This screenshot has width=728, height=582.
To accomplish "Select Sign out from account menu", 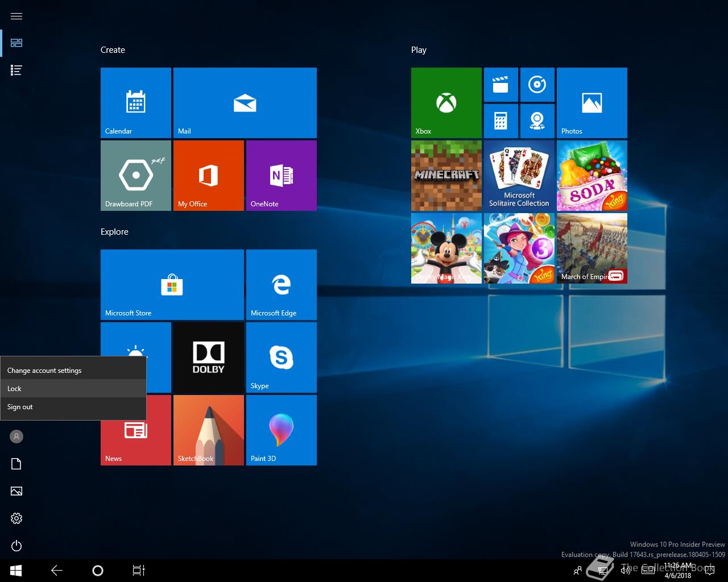I will click(x=73, y=407).
